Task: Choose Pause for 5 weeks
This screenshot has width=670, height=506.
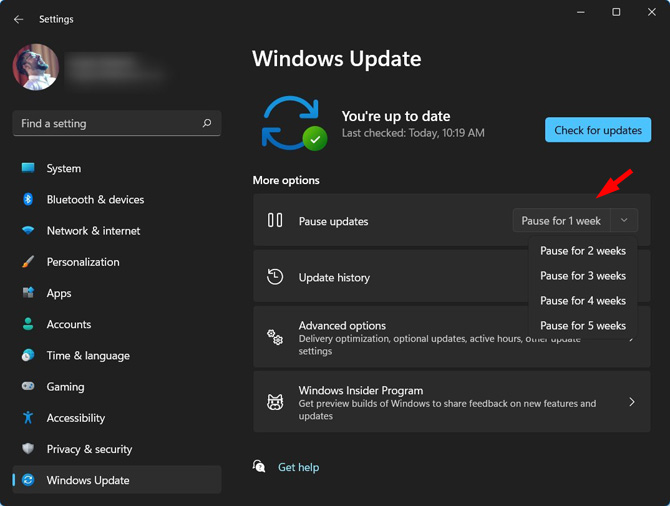Action: pyautogui.click(x=583, y=326)
